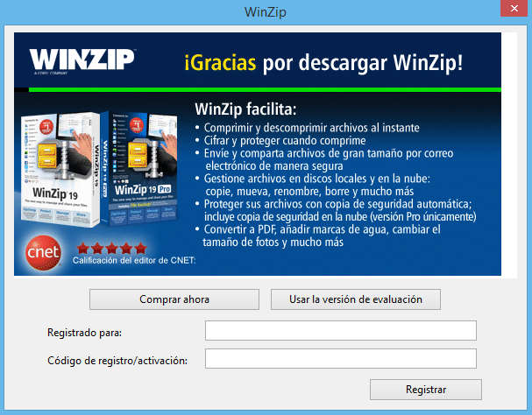Viewport: 532px width, 415px height.
Task: Click the 'Registrado para:' label
Action: point(84,333)
